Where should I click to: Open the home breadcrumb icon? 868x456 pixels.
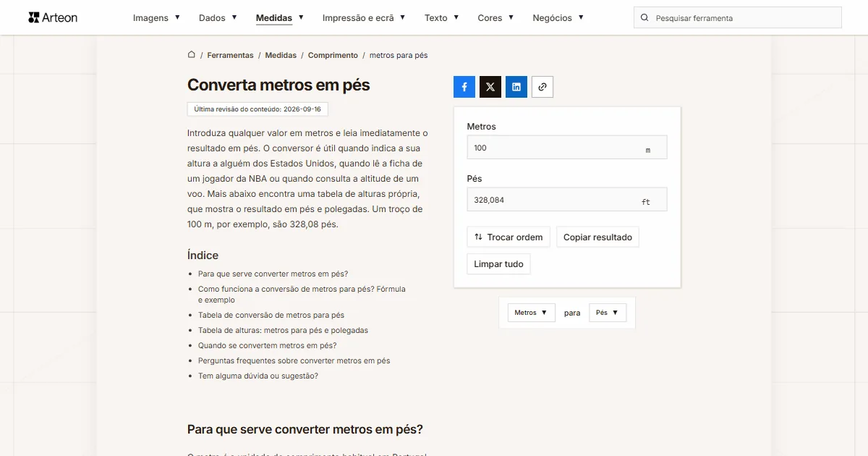[192, 55]
